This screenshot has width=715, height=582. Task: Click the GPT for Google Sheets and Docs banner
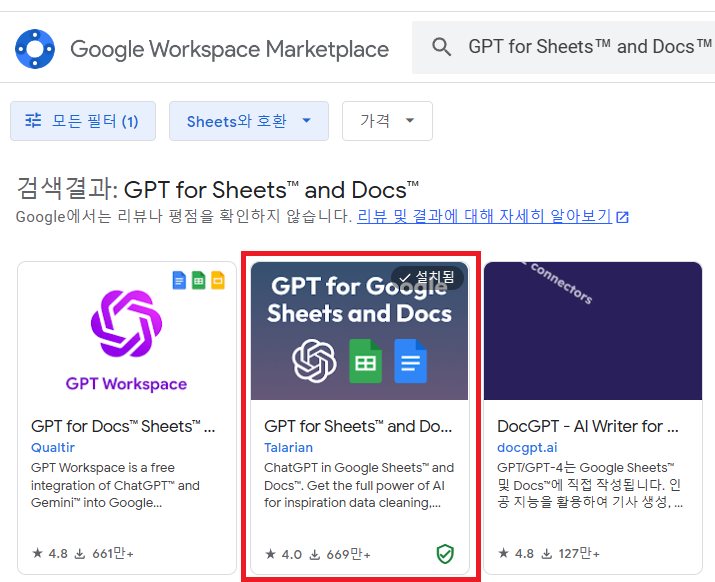[x=359, y=331]
